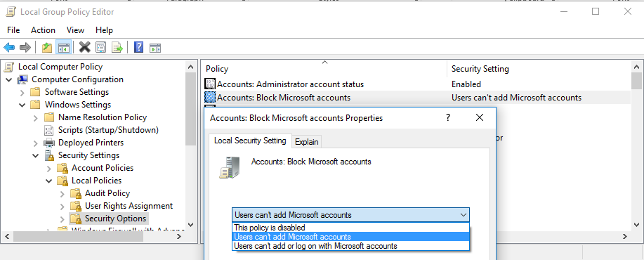Viewport: 644px width, 260px height.
Task: Collapse the Computer Configuration node
Action: [x=9, y=79]
